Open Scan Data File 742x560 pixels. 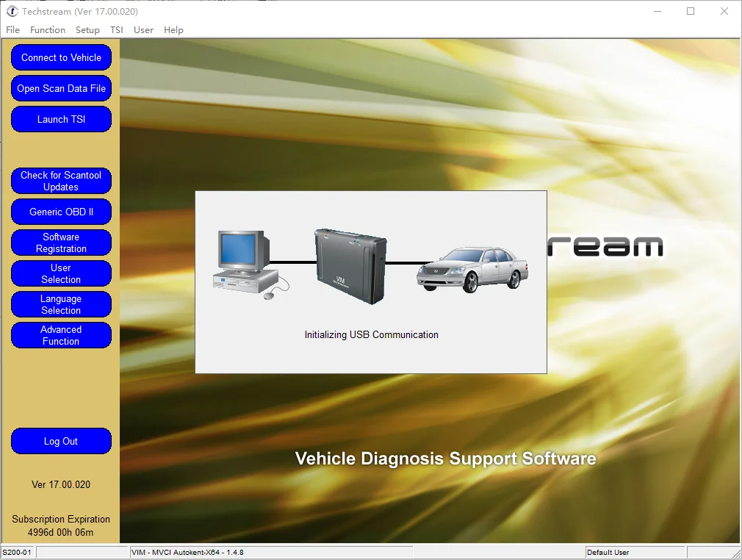[61, 88]
